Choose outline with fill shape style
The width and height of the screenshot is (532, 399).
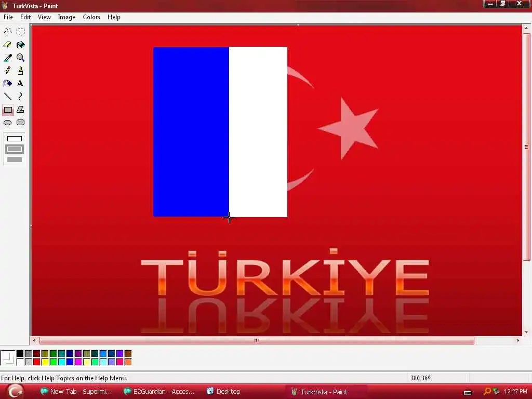tap(15, 149)
